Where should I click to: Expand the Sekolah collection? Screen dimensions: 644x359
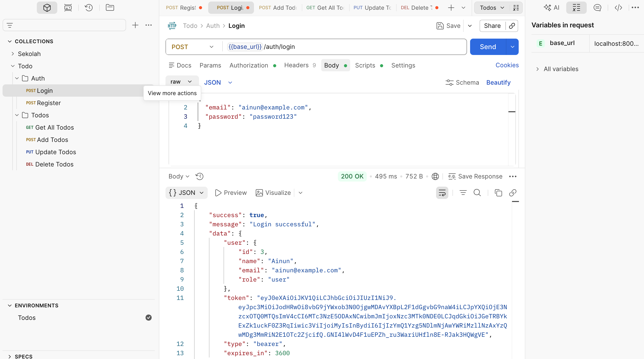pyautogui.click(x=13, y=54)
